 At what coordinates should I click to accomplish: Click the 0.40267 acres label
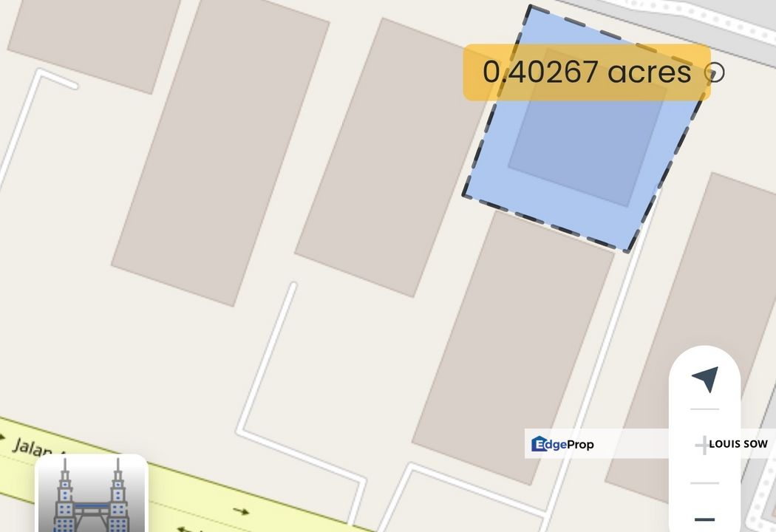point(587,72)
